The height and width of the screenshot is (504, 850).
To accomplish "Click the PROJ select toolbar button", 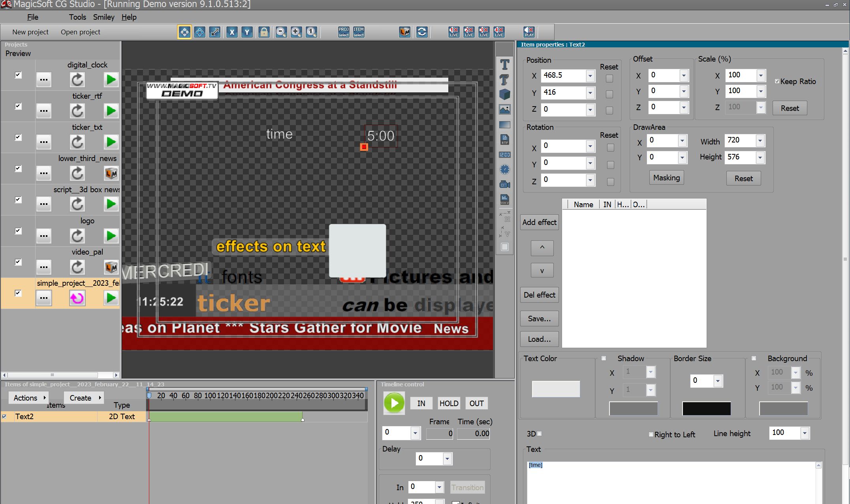I will [344, 32].
